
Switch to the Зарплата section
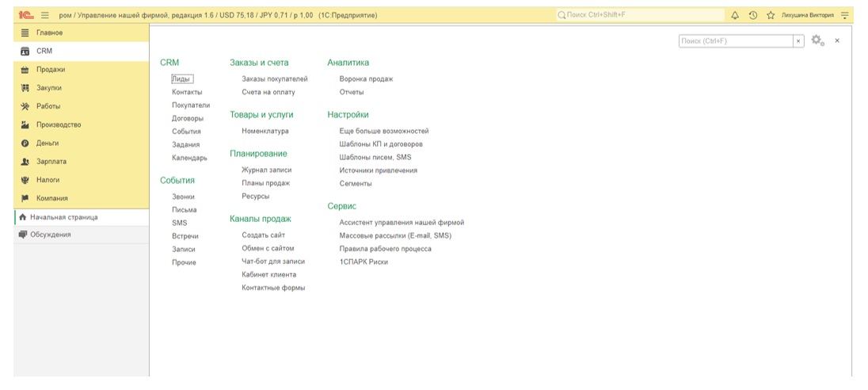(x=51, y=162)
